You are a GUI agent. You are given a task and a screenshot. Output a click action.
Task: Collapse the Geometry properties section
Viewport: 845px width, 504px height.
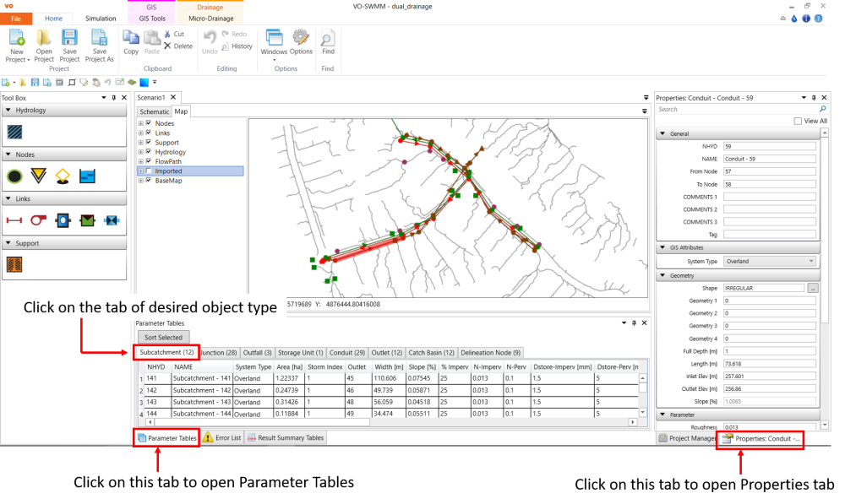pos(662,275)
